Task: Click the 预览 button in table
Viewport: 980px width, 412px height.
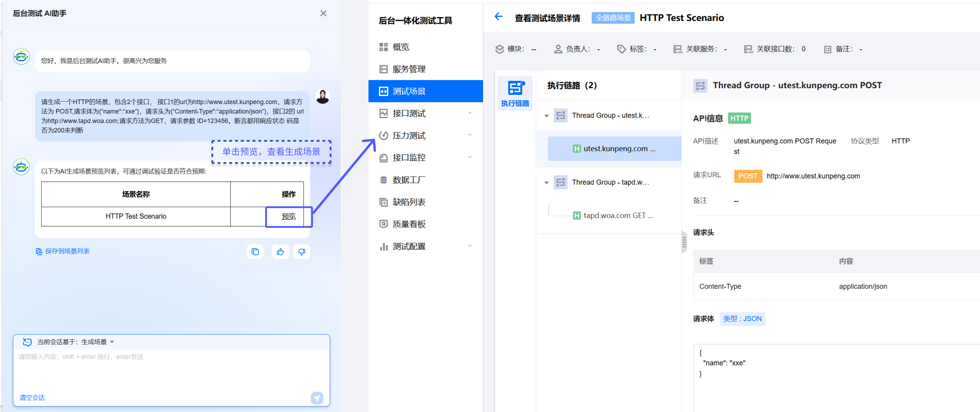Action: pyautogui.click(x=288, y=216)
